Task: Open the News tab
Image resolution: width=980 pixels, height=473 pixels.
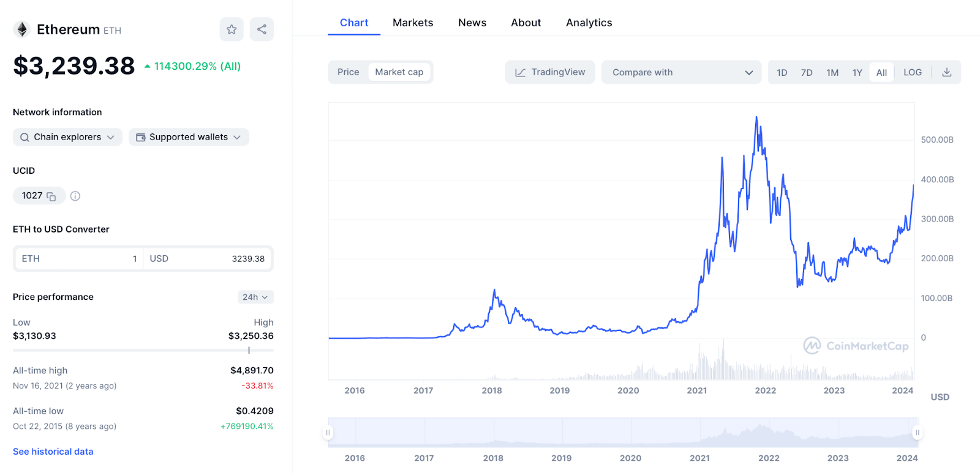Action: [472, 23]
